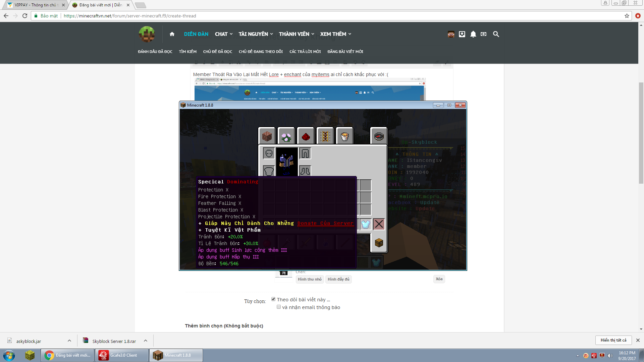Click the browser page vertical scrollbar
This screenshot has height=362, width=644.
tap(641, 133)
